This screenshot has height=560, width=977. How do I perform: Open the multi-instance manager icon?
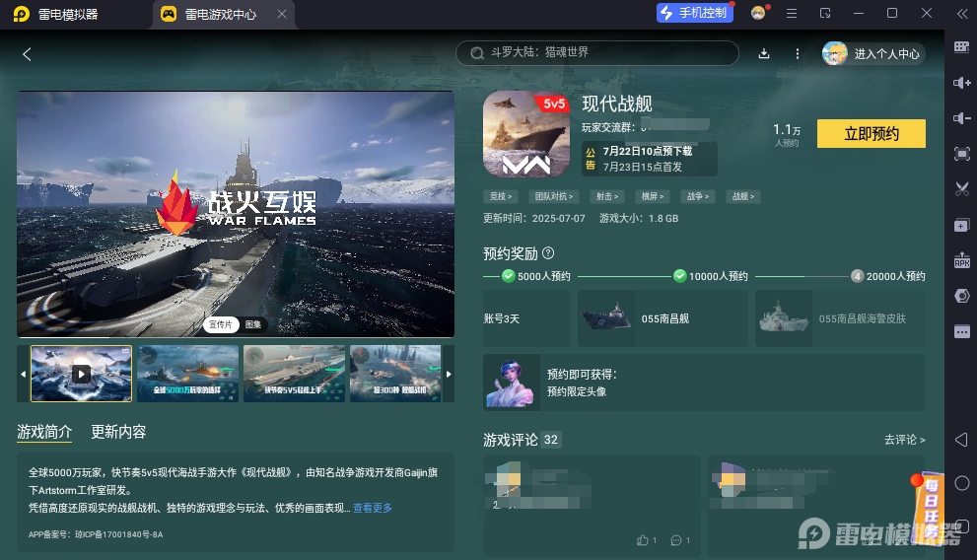coord(961,225)
